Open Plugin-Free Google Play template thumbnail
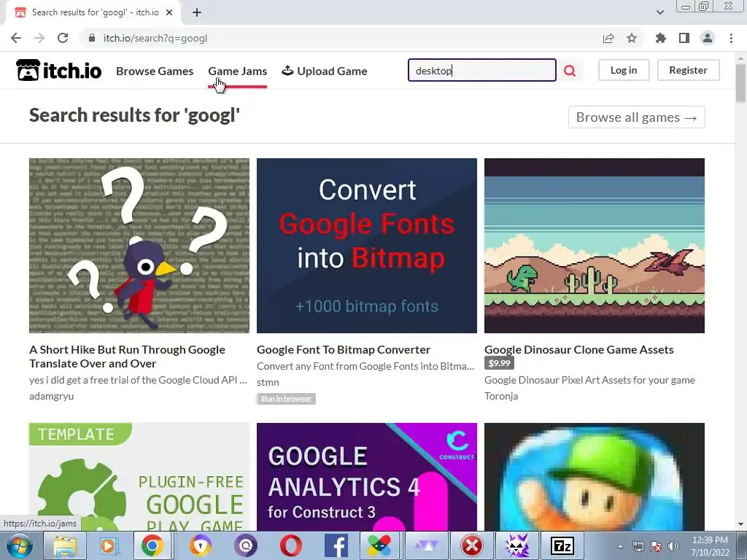The width and height of the screenshot is (747, 560). click(x=139, y=477)
